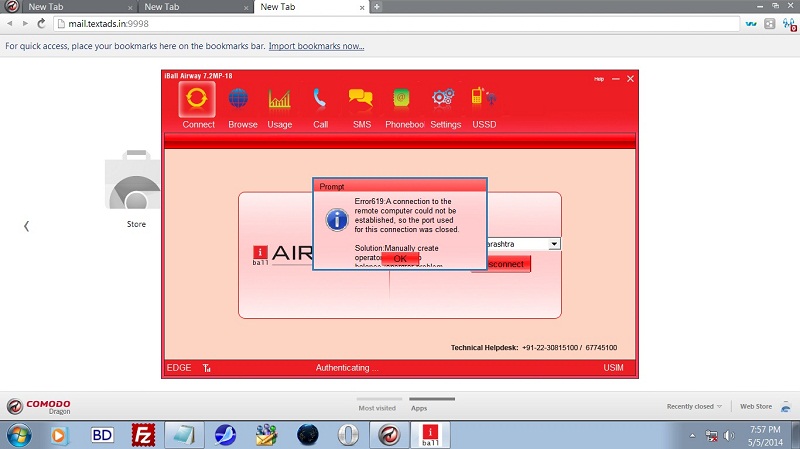Screen dimensions: 800x449
Task: Select the Call phone icon
Action: (320, 100)
